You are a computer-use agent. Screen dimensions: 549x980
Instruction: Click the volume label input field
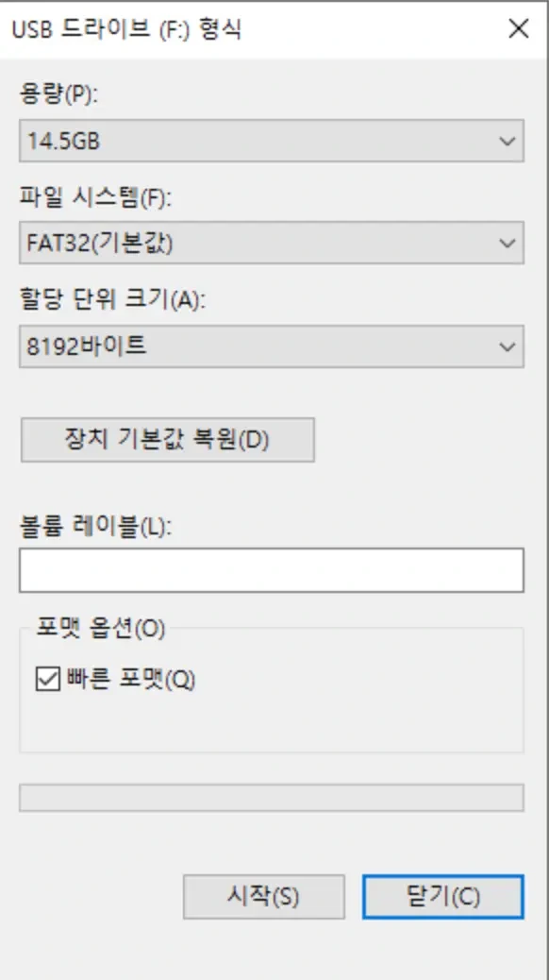point(271,570)
